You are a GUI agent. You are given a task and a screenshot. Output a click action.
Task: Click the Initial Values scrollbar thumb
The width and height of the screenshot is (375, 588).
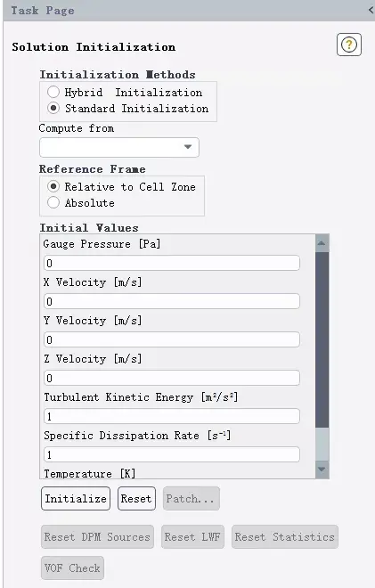322,339
